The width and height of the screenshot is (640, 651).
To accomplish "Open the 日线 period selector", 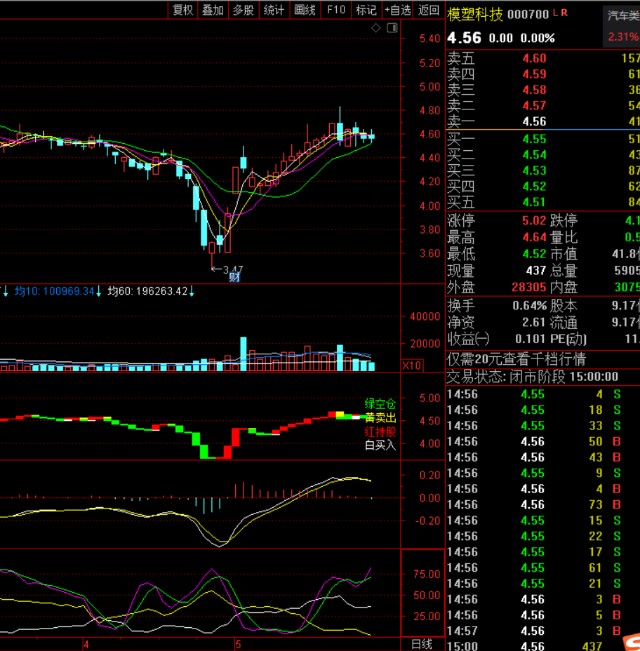I will tap(423, 643).
